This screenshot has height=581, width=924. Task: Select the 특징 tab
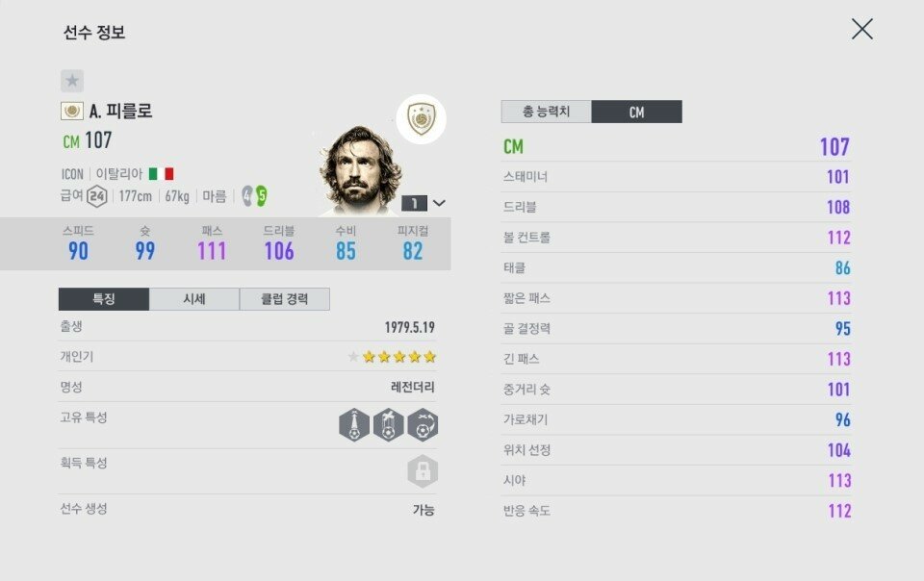104,299
